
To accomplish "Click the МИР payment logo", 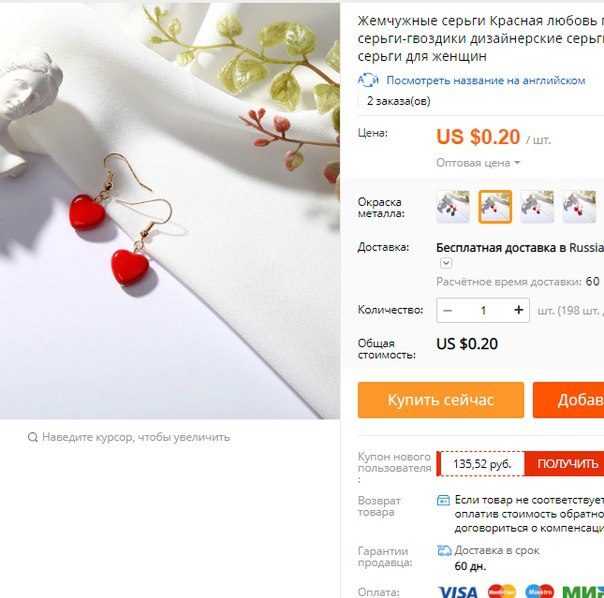I will (583, 592).
